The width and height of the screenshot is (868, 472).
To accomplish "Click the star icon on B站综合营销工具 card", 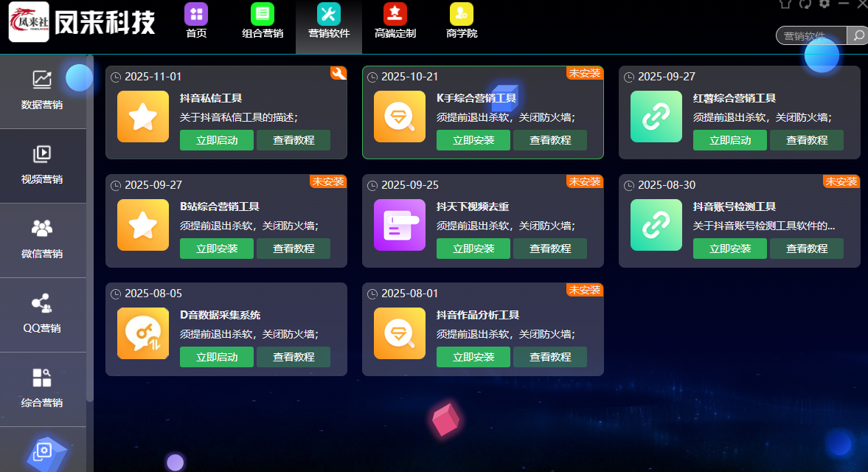I will pyautogui.click(x=143, y=225).
